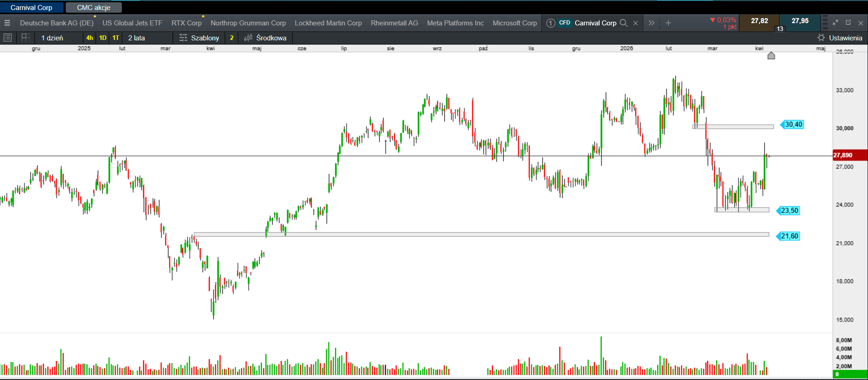The image size is (868, 380).
Task: Switch to the CMC akcje tab
Action: coord(94,8)
